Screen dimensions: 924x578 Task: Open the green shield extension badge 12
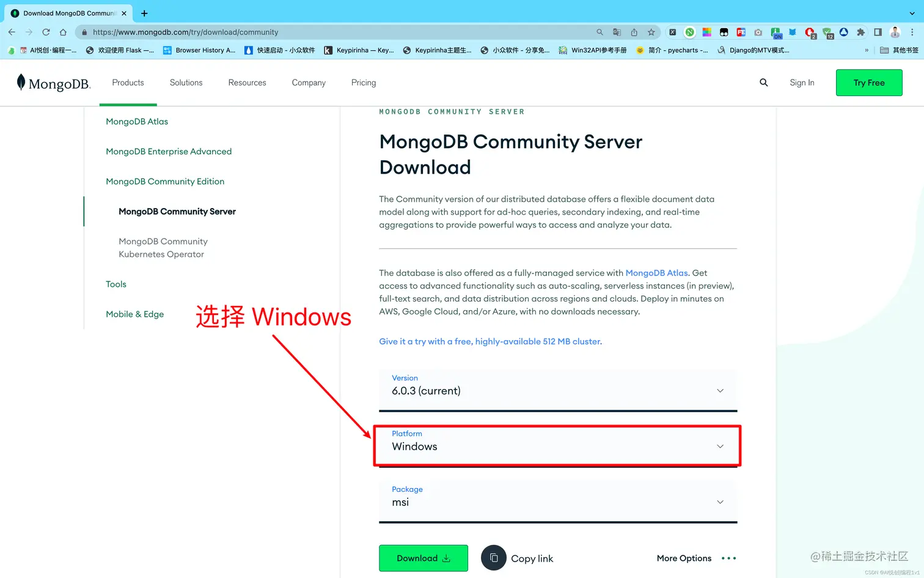pyautogui.click(x=827, y=33)
